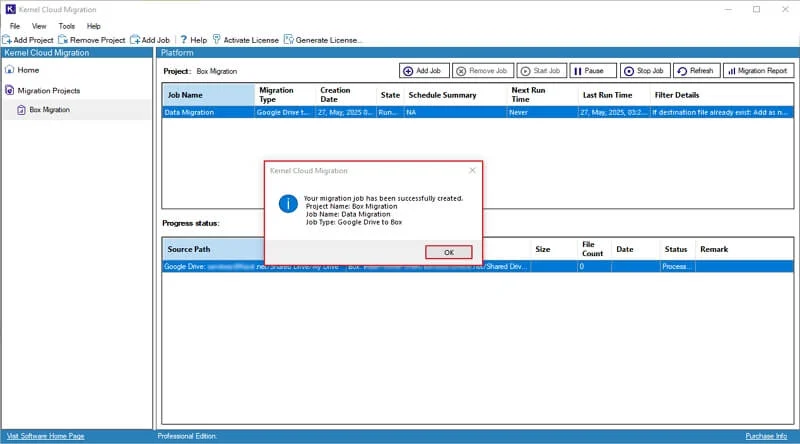Screen dimensions: 800x444
Task: Click Remove Project in the top toolbar
Action: pos(92,40)
